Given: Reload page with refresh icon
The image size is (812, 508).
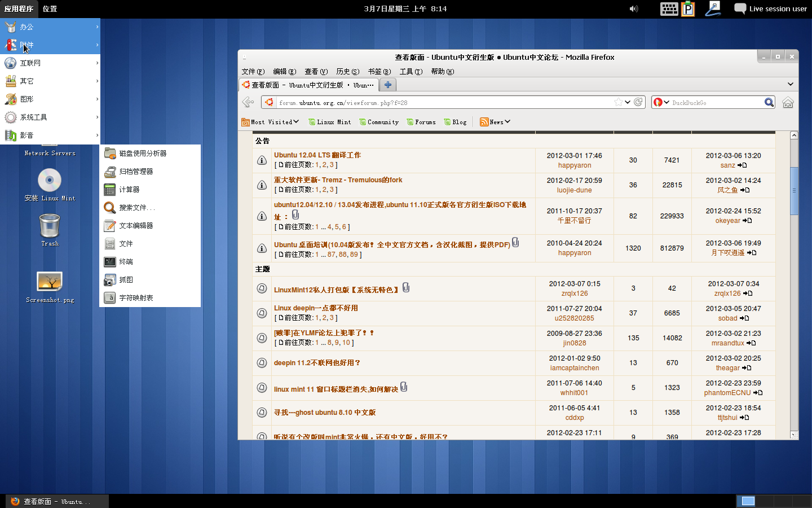Looking at the screenshot, I should tap(638, 102).
